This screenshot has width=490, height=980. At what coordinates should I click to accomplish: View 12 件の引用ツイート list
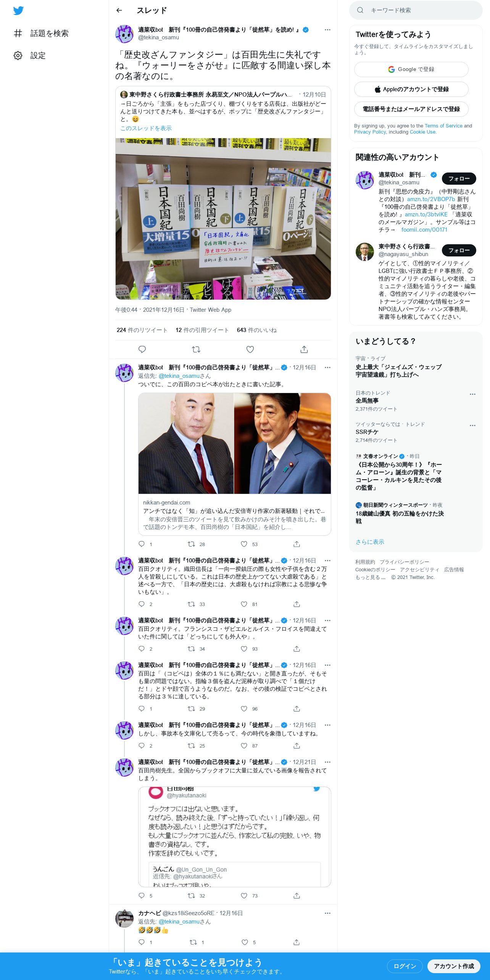(x=202, y=330)
